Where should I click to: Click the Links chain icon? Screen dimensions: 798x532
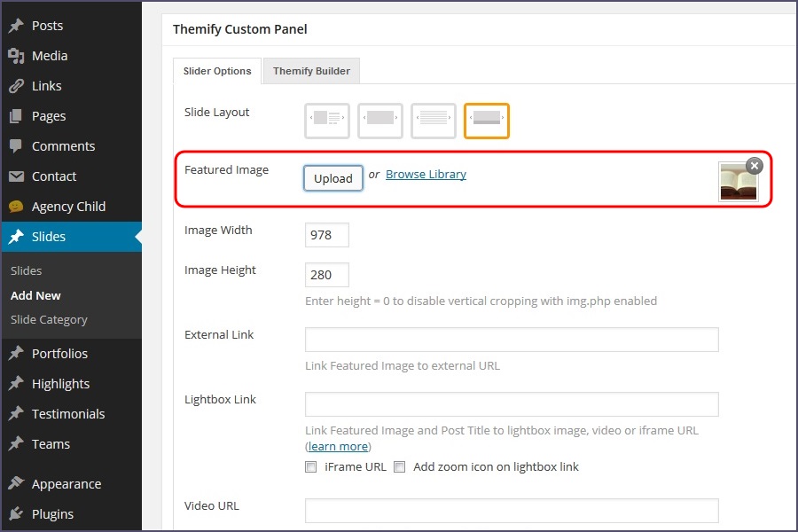[x=16, y=86]
